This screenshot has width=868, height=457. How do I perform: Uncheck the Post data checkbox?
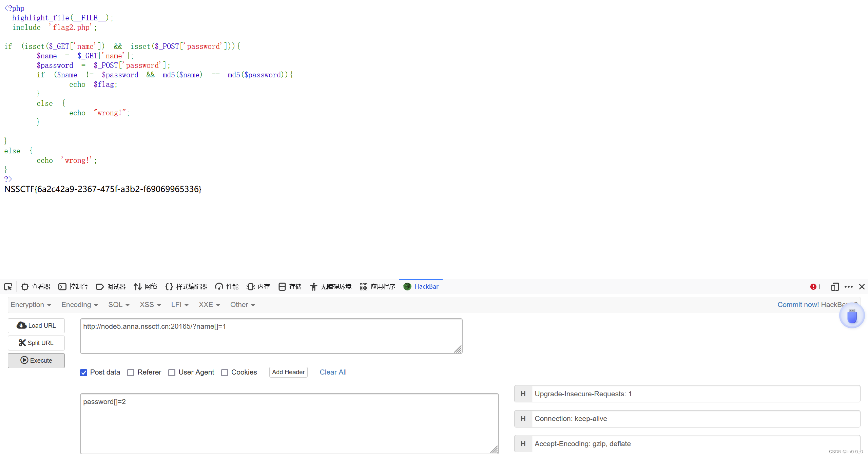pos(84,373)
